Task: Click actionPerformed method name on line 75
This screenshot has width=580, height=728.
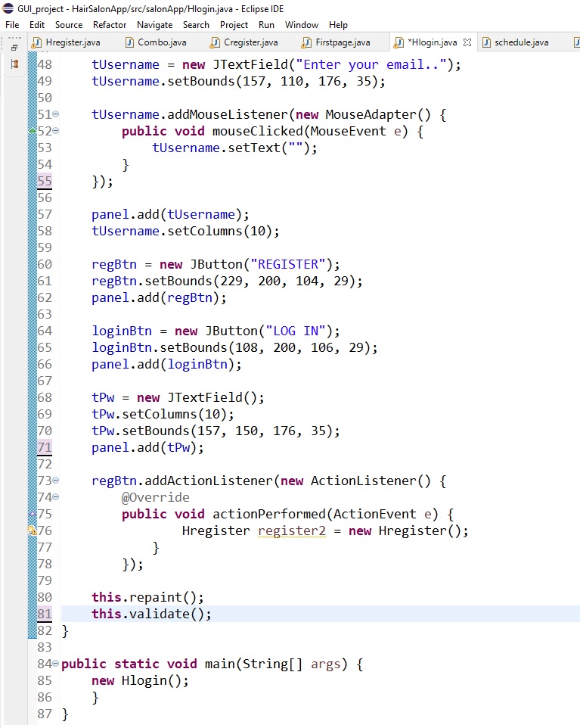Action: coord(269,514)
